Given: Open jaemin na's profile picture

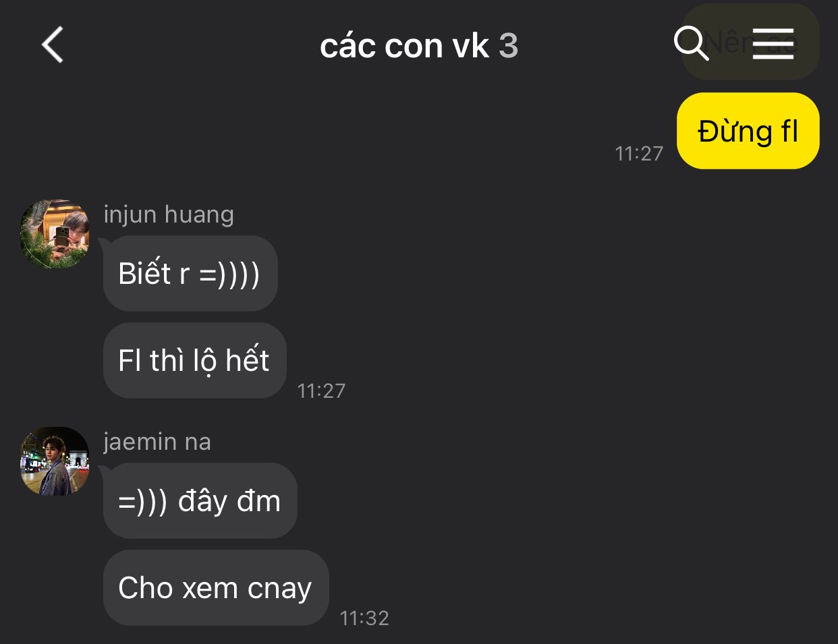Looking at the screenshot, I should pyautogui.click(x=55, y=461).
